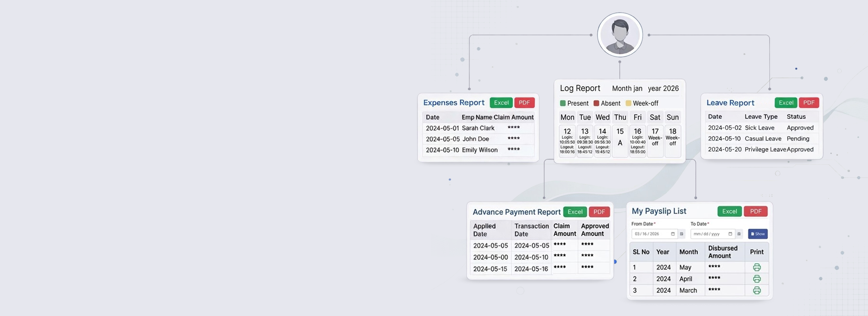Open the To Date calendar picker icon

click(730, 234)
